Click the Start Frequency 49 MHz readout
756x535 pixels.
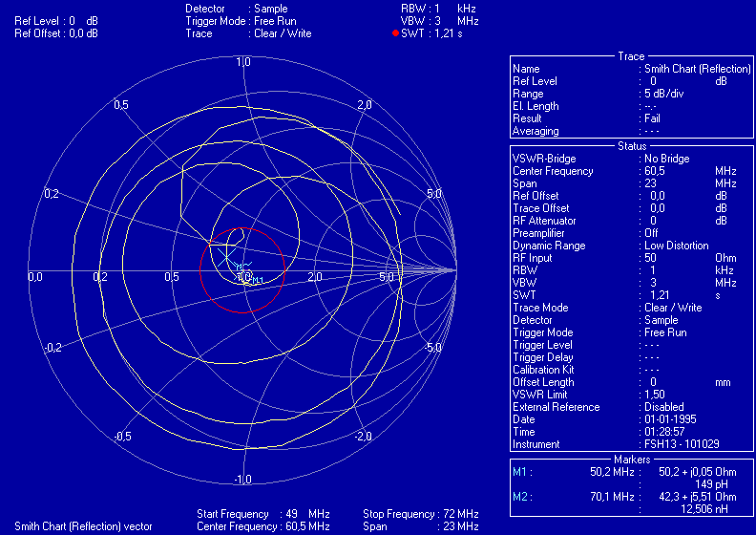pyautogui.click(x=262, y=514)
